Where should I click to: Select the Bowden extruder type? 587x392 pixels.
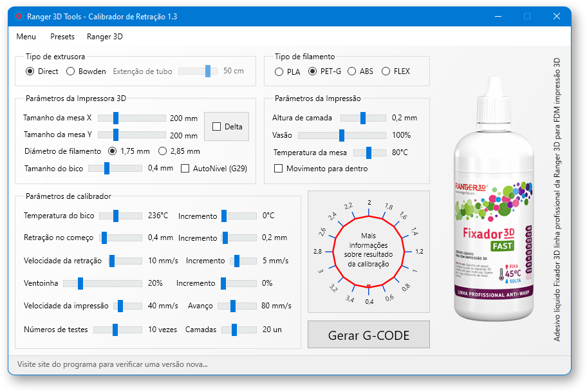[x=71, y=71]
